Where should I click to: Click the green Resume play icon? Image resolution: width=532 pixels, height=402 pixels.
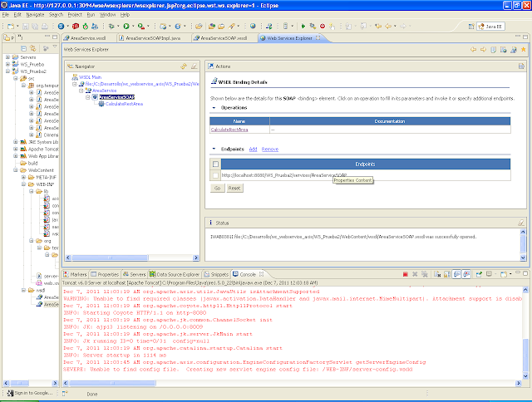point(303,26)
